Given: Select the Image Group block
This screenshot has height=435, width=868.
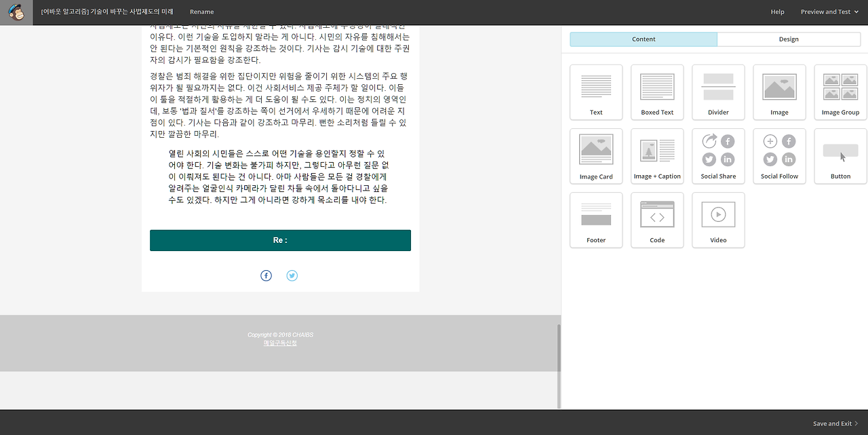Looking at the screenshot, I should [x=840, y=91].
